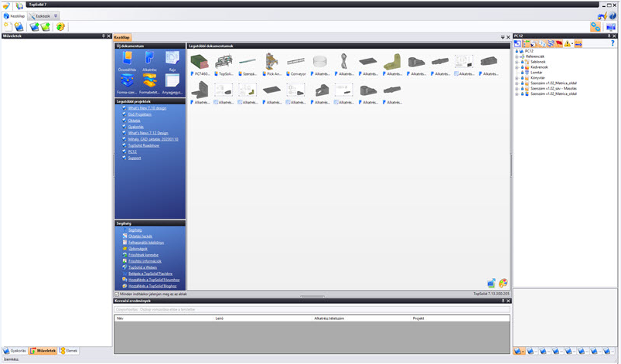Click the new document icon in main toolbar
This screenshot has width=621, height=364.
[8, 26]
